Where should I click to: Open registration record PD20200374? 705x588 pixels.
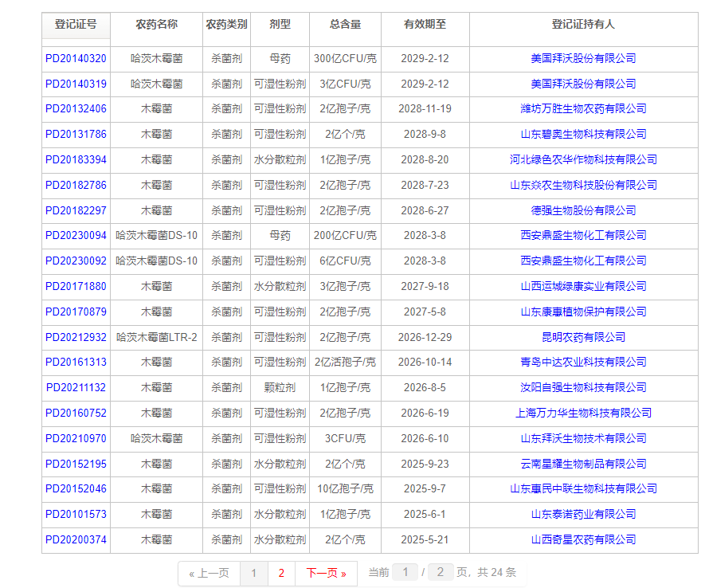tap(75, 539)
